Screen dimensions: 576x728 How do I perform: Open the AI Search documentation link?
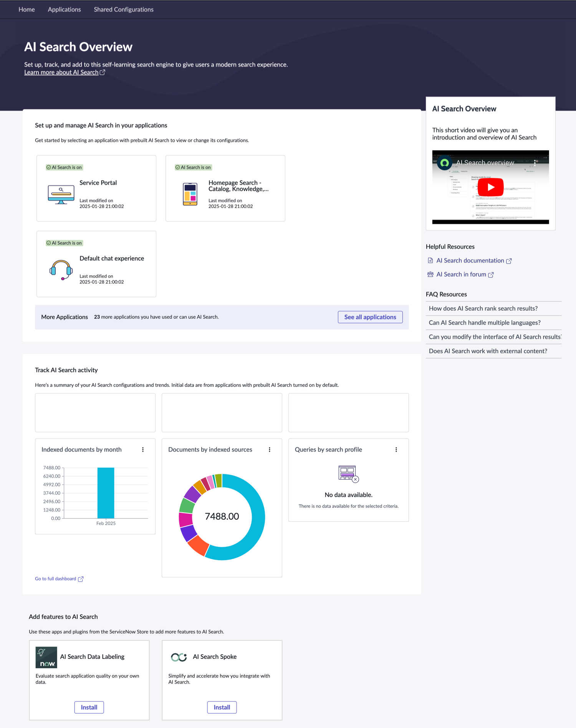[470, 260]
